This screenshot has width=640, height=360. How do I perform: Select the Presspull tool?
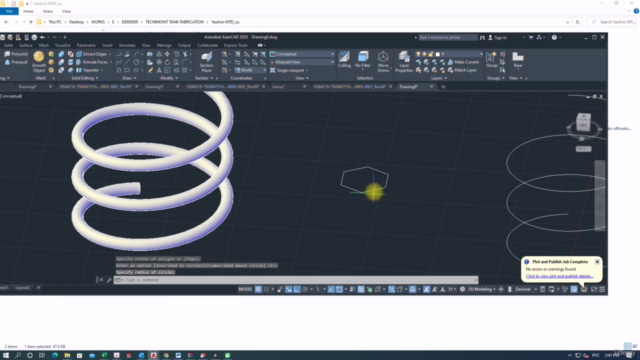point(16,62)
